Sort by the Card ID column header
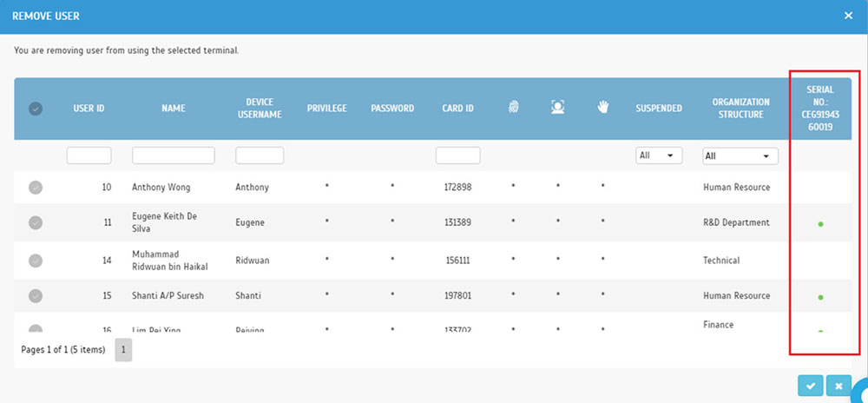This screenshot has height=403, width=868. (457, 109)
